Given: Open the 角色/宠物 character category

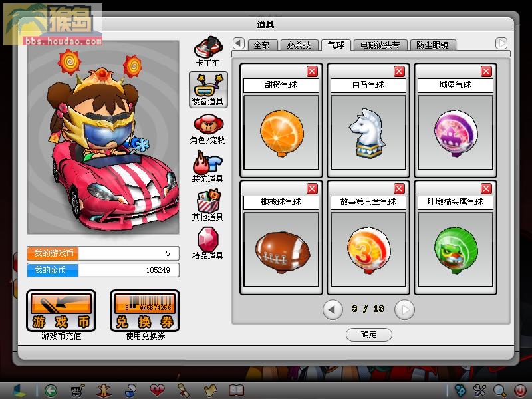Looking at the screenshot, I should [208, 129].
